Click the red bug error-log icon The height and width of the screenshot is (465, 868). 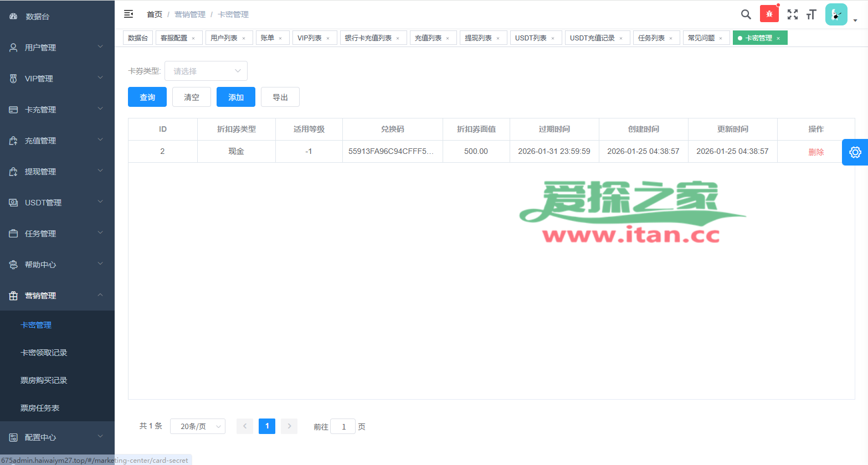coord(769,14)
